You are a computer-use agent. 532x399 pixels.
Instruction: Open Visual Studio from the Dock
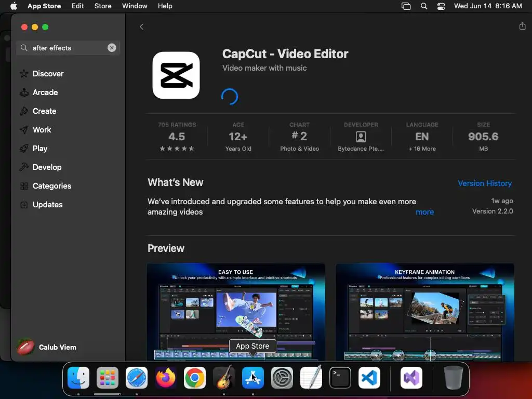coord(411,378)
